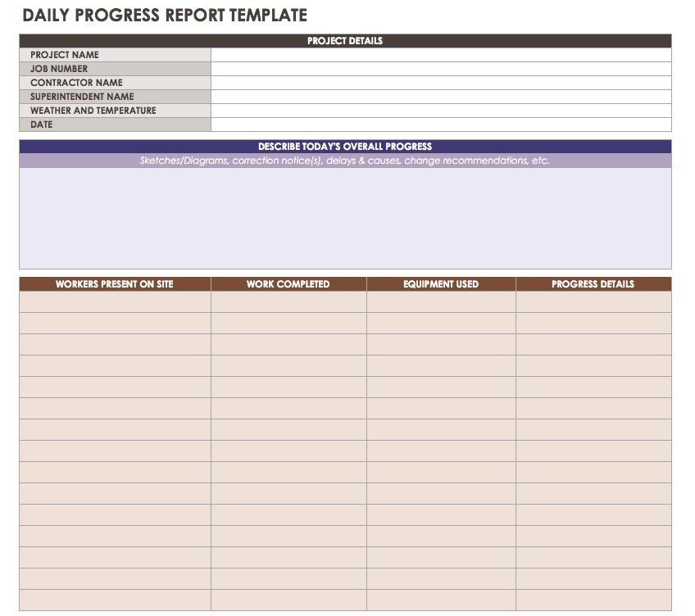Screen dimensions: 695x616
Task: Click the Describe Today's Overall Progress header
Action: 344,147
